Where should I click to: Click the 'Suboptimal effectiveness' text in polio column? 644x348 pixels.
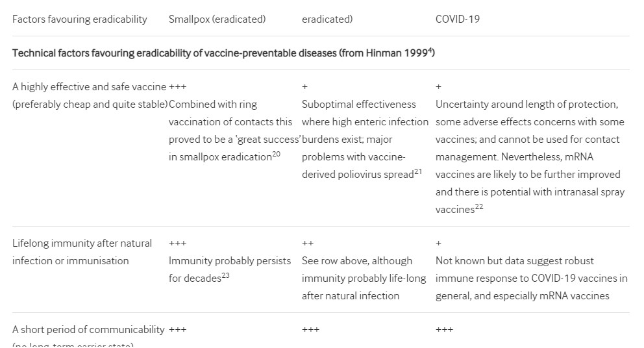pos(358,104)
